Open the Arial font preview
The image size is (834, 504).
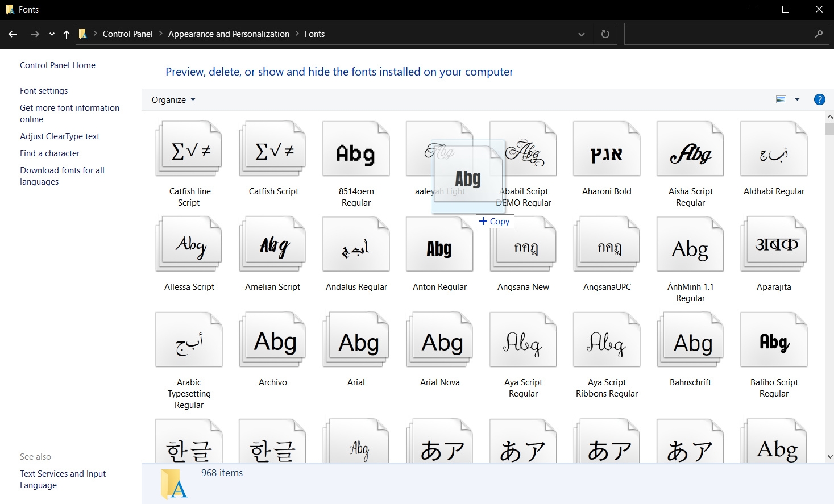pos(356,341)
